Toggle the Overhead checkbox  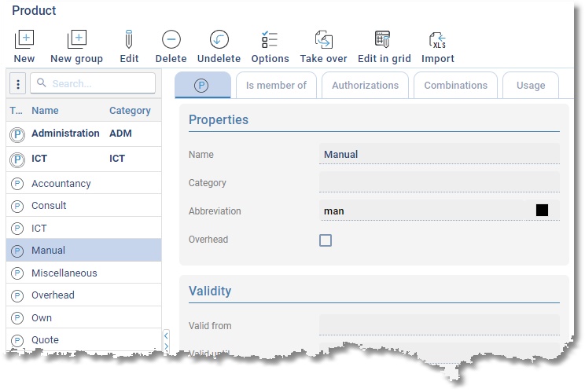point(326,240)
